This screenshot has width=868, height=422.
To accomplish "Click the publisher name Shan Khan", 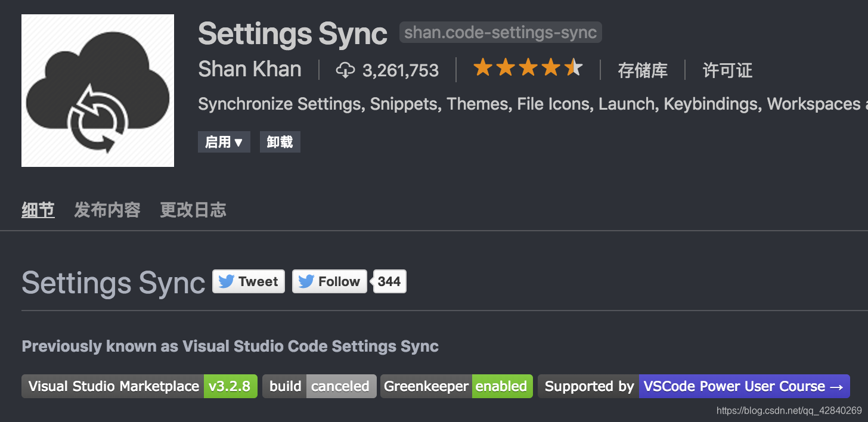I will pyautogui.click(x=250, y=69).
